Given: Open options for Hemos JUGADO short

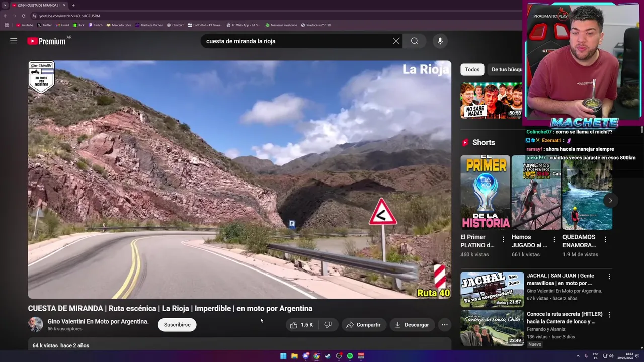Looking at the screenshot, I should point(554,239).
